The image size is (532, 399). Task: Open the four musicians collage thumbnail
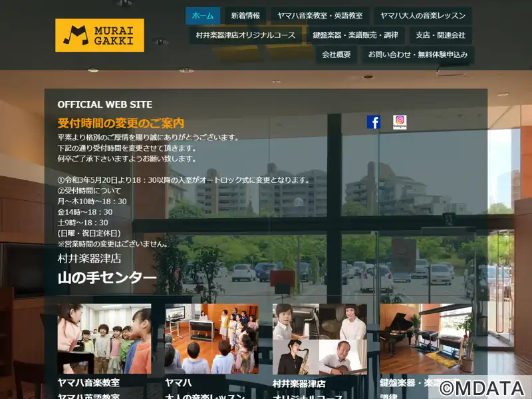[320, 339]
